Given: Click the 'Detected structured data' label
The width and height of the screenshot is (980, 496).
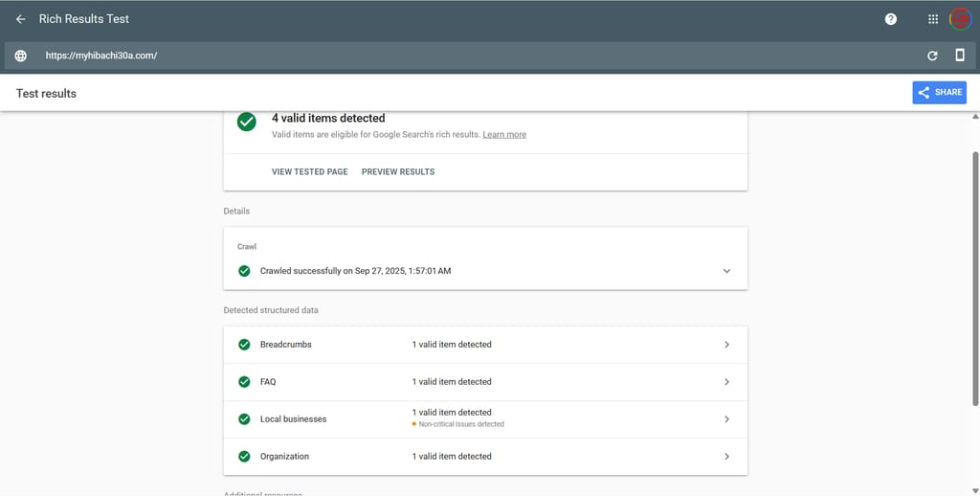Looking at the screenshot, I should 271,310.
